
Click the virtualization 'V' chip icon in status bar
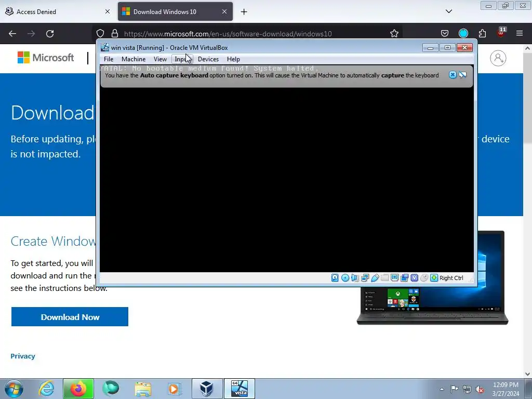coord(414,278)
